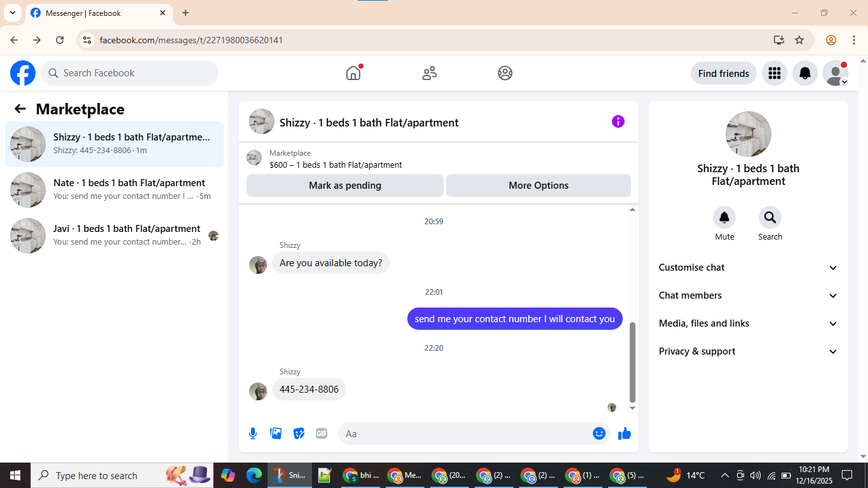Show hidden system tray icons
The image size is (868, 488).
tap(724, 475)
